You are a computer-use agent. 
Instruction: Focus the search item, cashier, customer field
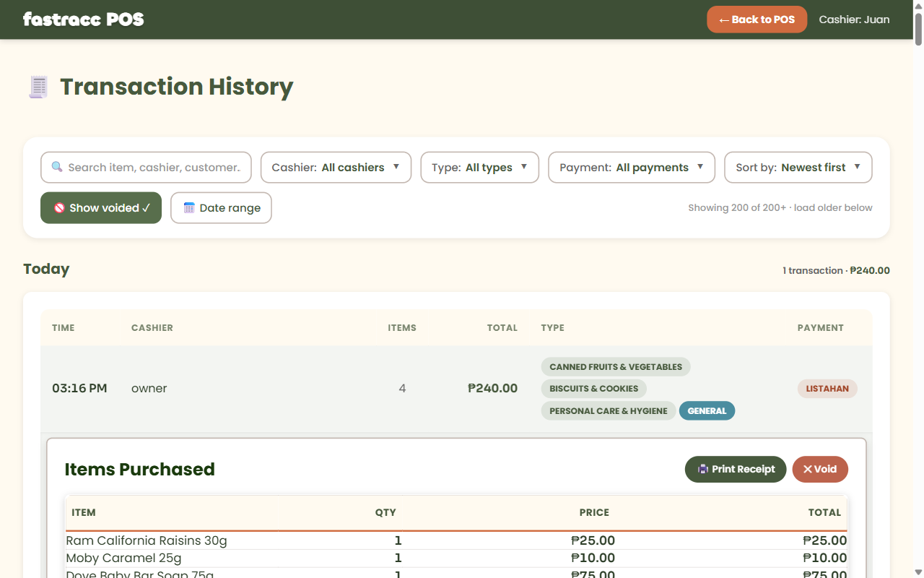click(x=146, y=168)
